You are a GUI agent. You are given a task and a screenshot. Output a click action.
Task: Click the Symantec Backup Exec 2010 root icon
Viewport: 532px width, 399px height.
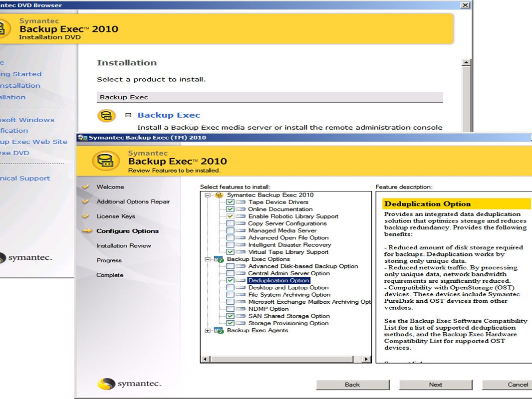[x=219, y=195]
